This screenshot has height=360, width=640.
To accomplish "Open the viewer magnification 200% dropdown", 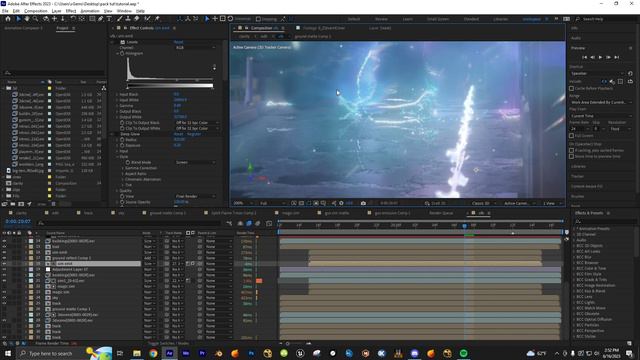I will point(242,203).
